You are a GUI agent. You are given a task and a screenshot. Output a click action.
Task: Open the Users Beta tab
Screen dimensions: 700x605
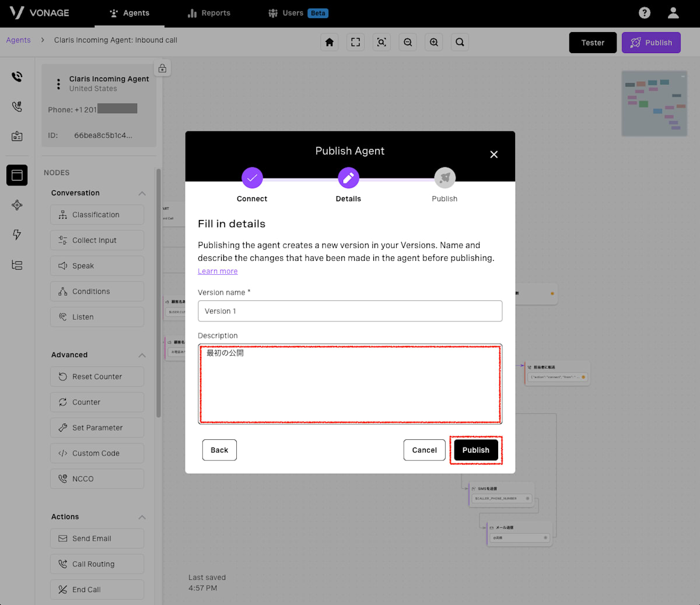click(x=298, y=13)
